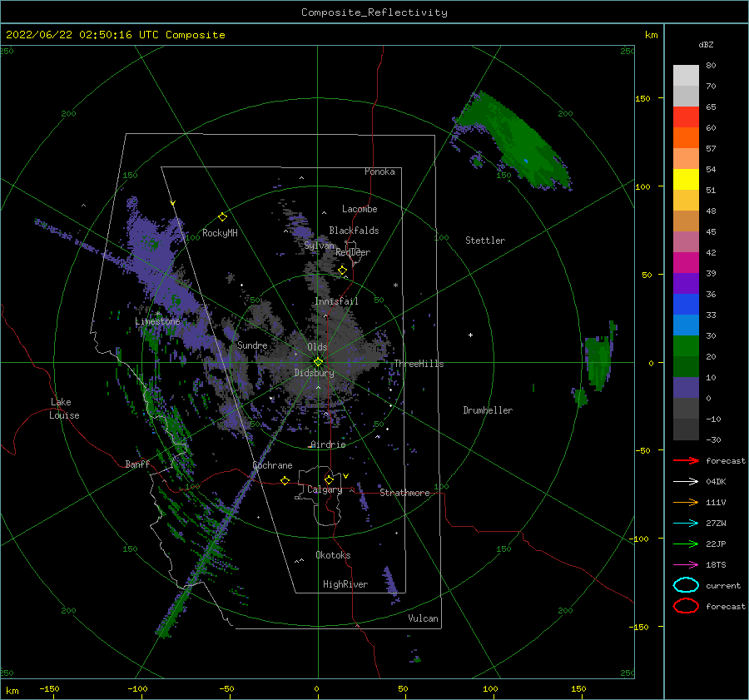Click the Olds label
The height and width of the screenshot is (700, 749).
317,347
